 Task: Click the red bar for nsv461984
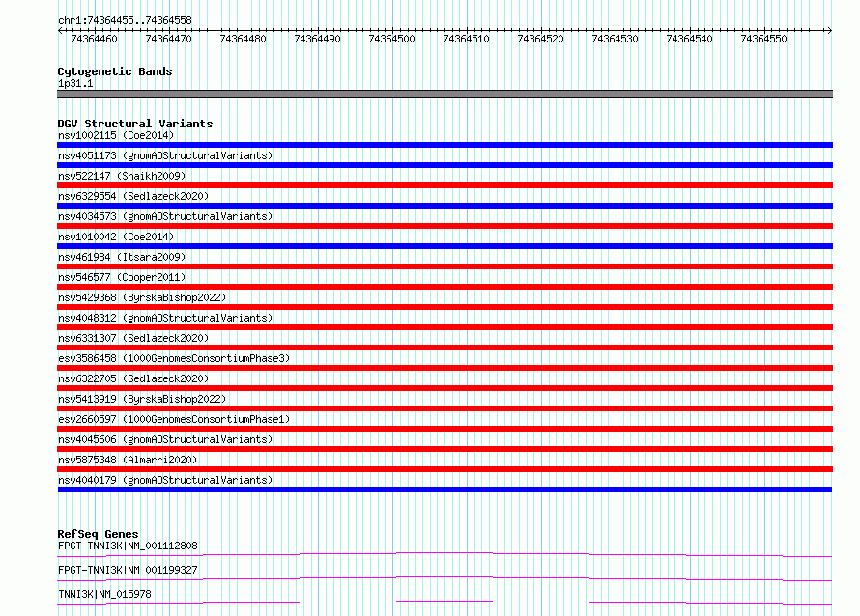tap(444, 266)
